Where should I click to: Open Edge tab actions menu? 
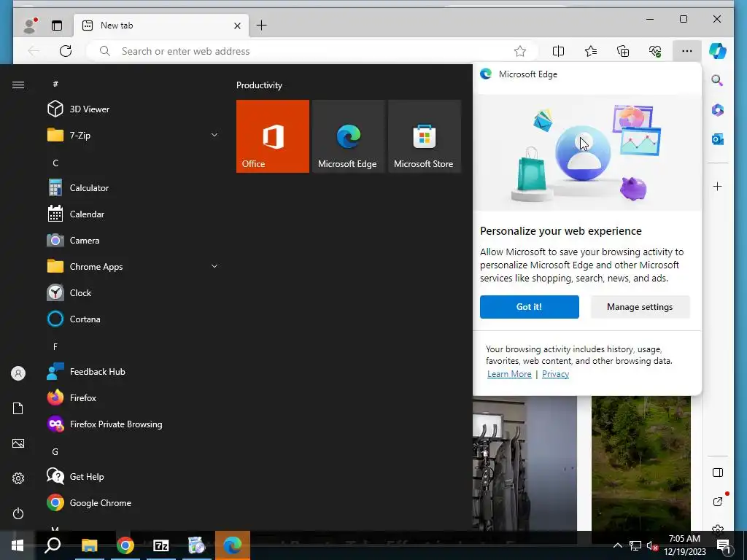(x=57, y=26)
